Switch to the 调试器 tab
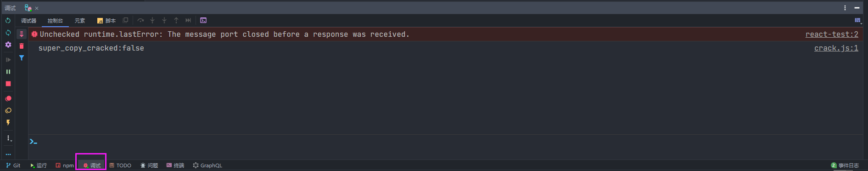 click(x=28, y=21)
